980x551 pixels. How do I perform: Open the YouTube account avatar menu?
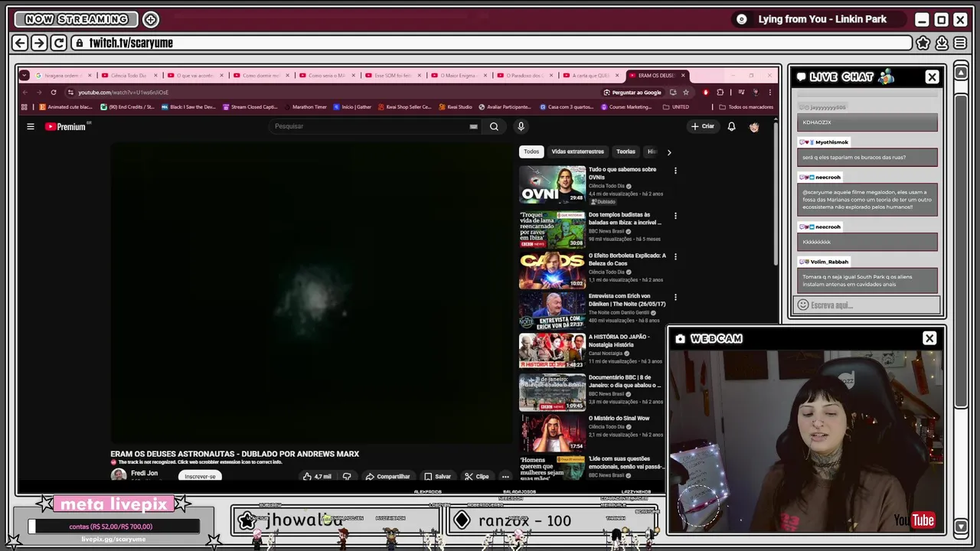(x=754, y=126)
